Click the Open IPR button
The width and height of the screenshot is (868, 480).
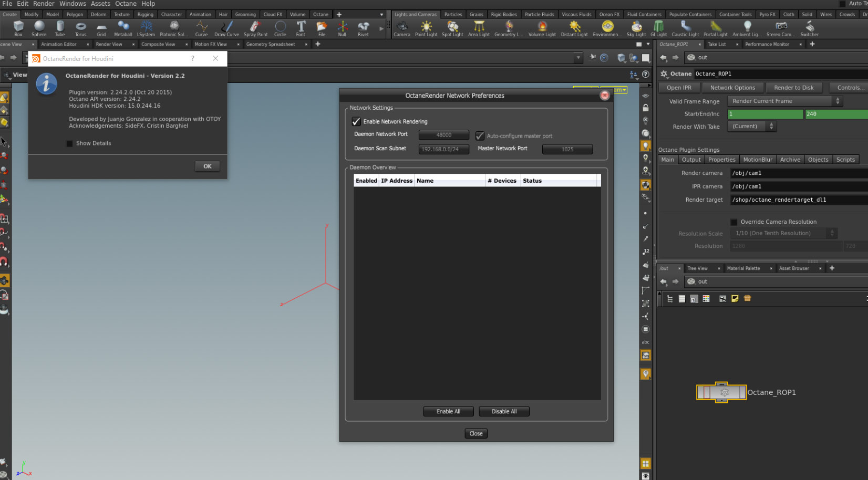[x=679, y=88]
